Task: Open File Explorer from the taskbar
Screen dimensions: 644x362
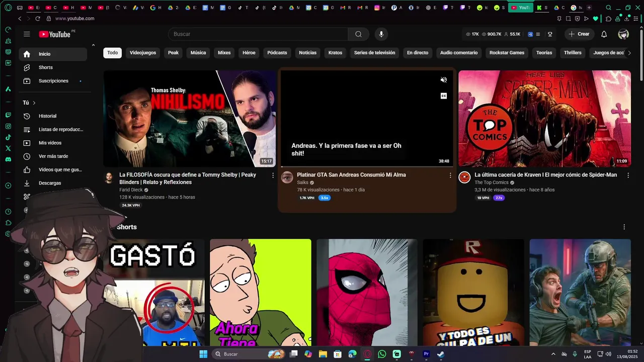Action: (x=323, y=354)
